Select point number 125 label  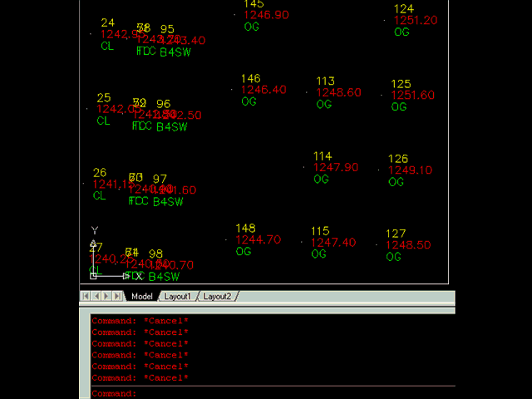pos(401,84)
